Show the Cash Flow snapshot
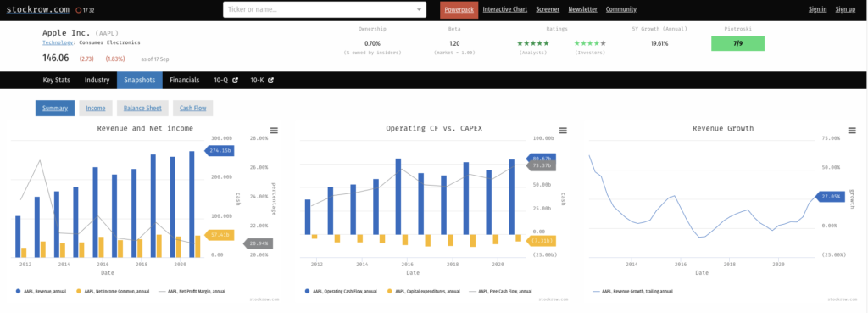The width and height of the screenshot is (868, 313). (x=192, y=108)
